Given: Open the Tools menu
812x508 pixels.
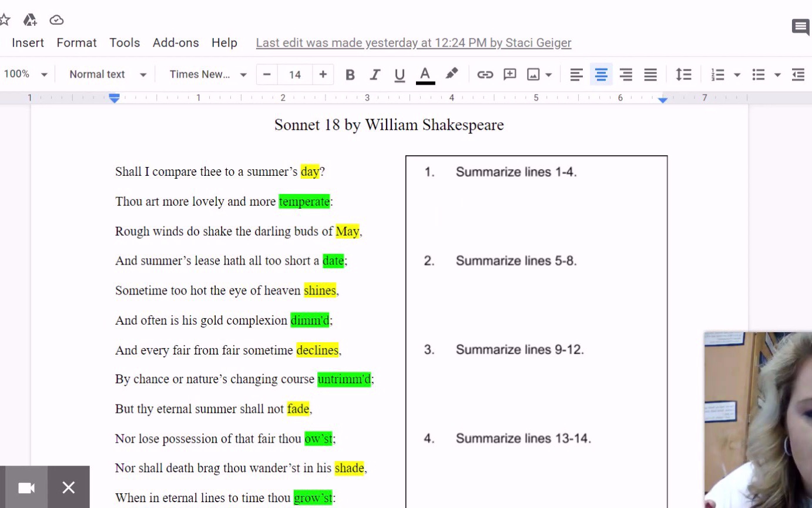Looking at the screenshot, I should (125, 43).
